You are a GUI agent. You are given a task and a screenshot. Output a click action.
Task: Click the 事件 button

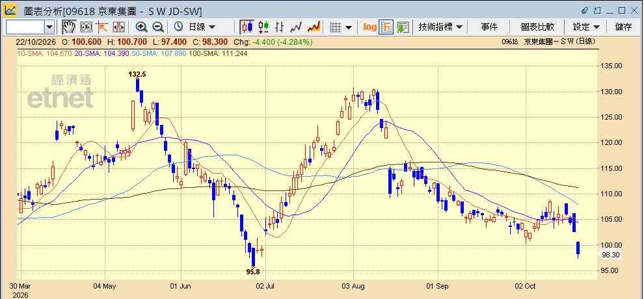coord(489,27)
